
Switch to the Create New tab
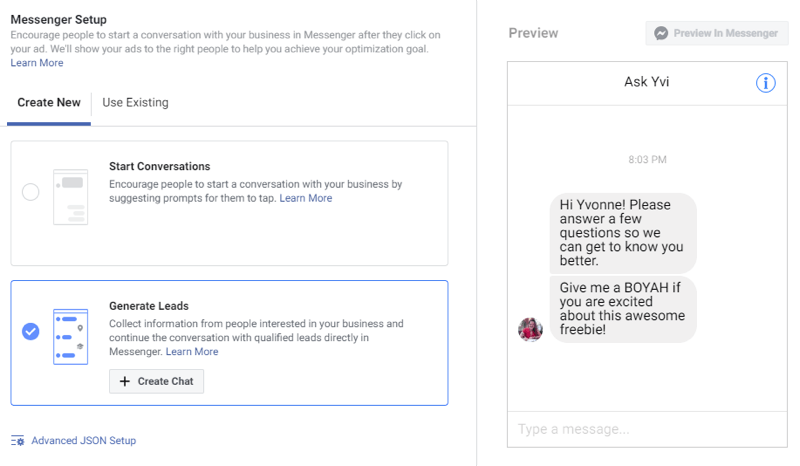(x=49, y=103)
